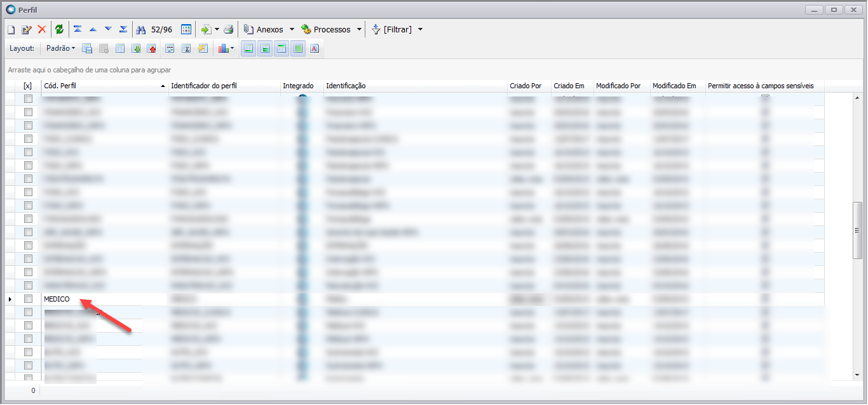
Task: Click the vertical scrollbar thumb
Action: click(x=857, y=230)
